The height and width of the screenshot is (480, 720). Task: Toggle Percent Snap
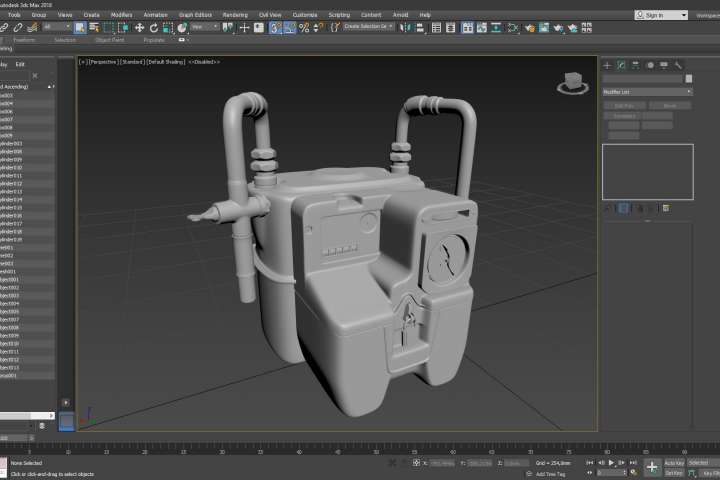(x=304, y=28)
